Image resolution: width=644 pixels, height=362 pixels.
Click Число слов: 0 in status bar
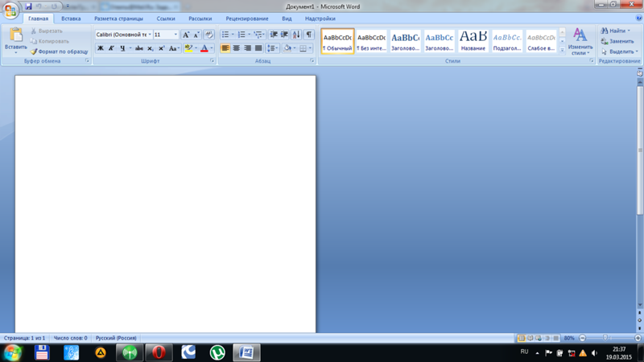(70, 338)
